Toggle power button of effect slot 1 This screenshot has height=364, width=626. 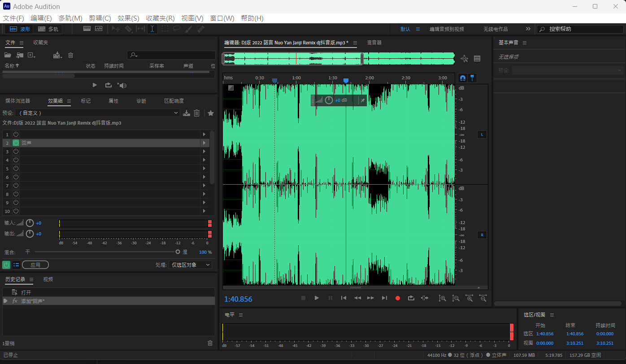[16, 134]
